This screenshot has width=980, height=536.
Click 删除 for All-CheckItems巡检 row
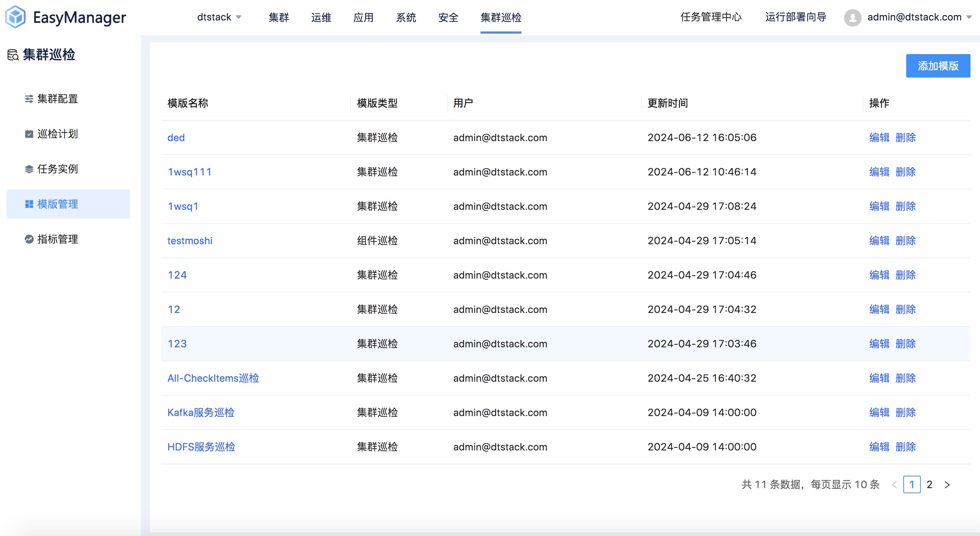pyautogui.click(x=905, y=378)
